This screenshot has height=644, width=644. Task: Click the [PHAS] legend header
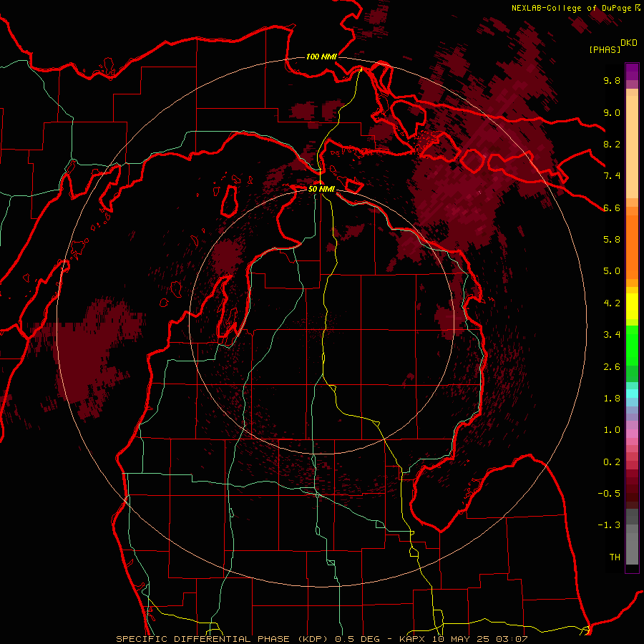605,50
